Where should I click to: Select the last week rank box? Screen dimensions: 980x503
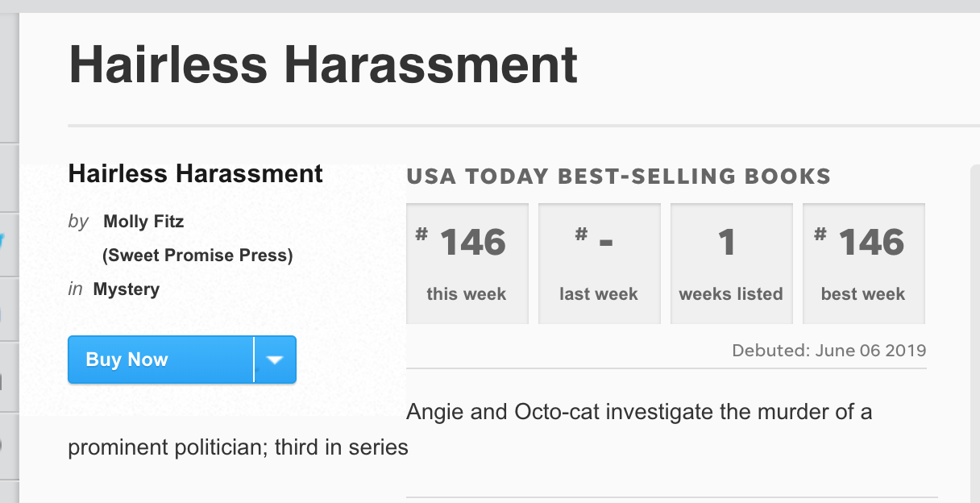point(600,264)
